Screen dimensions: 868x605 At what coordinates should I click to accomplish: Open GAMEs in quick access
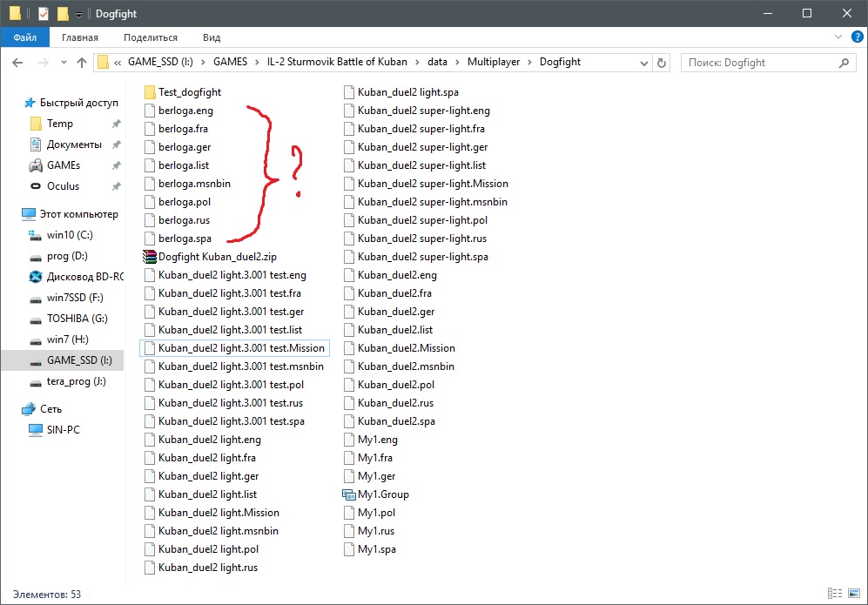pyautogui.click(x=63, y=165)
